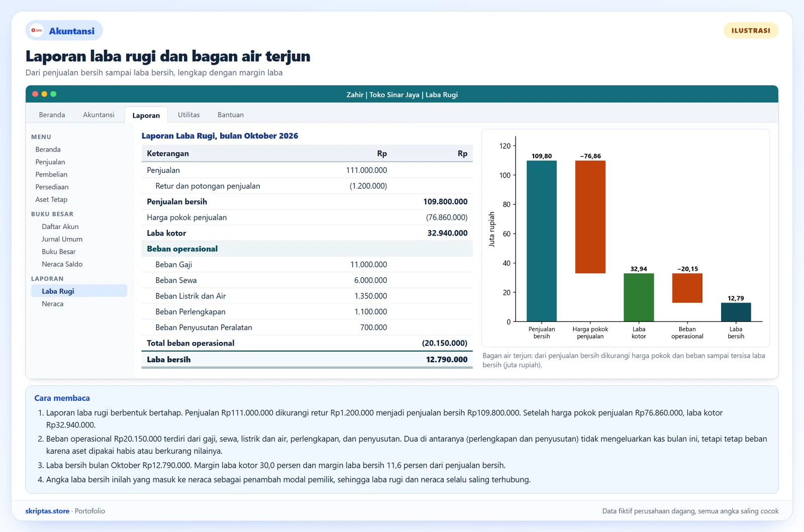
Task: Click the Beban operasional section header row
Action: click(307, 249)
